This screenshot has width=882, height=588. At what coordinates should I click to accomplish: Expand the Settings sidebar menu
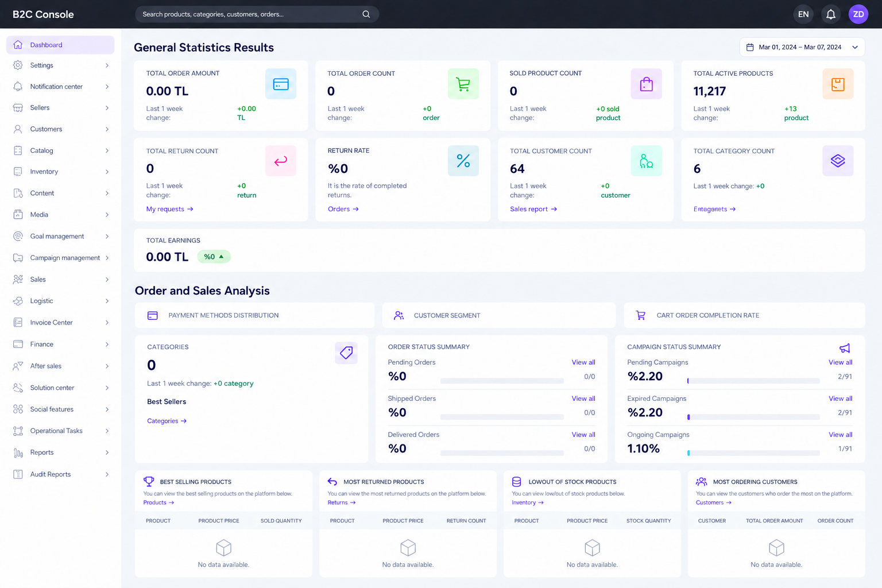[60, 65]
